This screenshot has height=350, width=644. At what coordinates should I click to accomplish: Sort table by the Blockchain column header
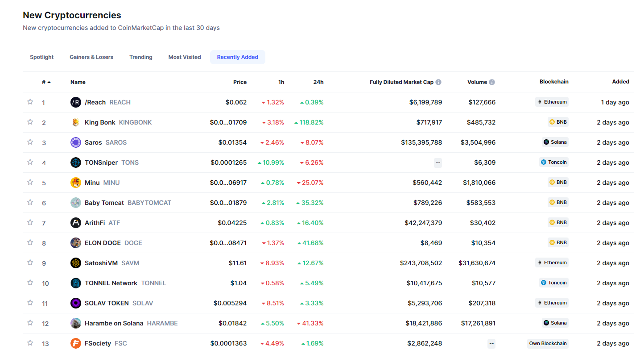click(x=554, y=82)
